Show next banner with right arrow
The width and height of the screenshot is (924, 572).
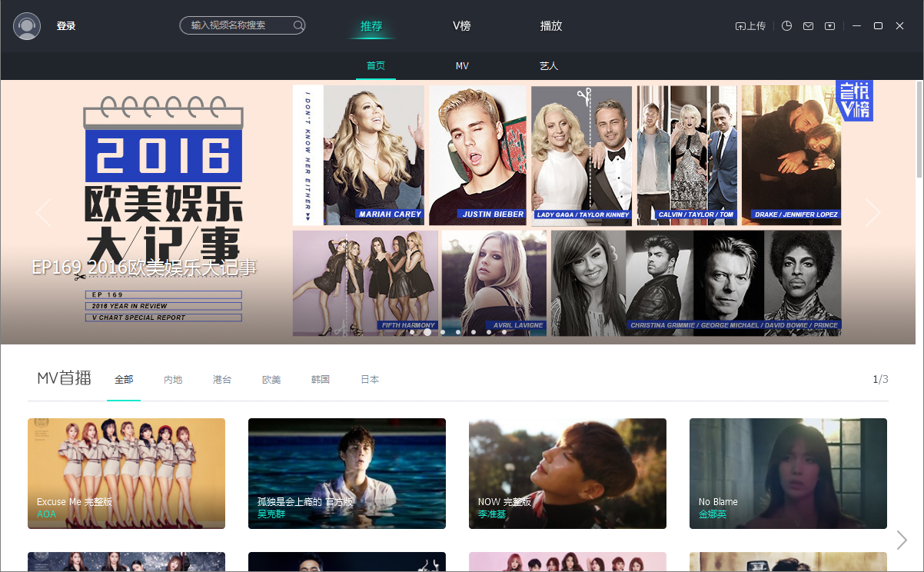tap(872, 212)
